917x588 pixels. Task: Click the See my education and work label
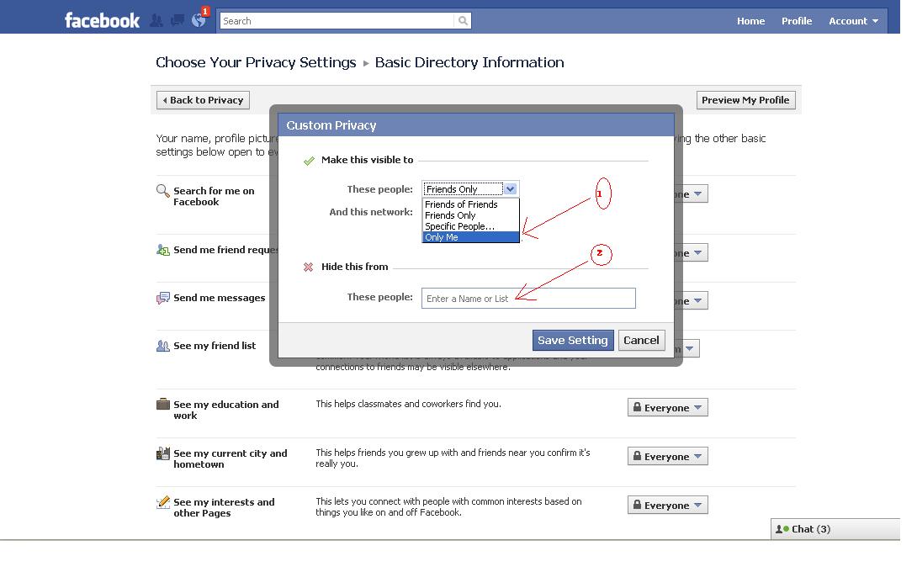[225, 410]
